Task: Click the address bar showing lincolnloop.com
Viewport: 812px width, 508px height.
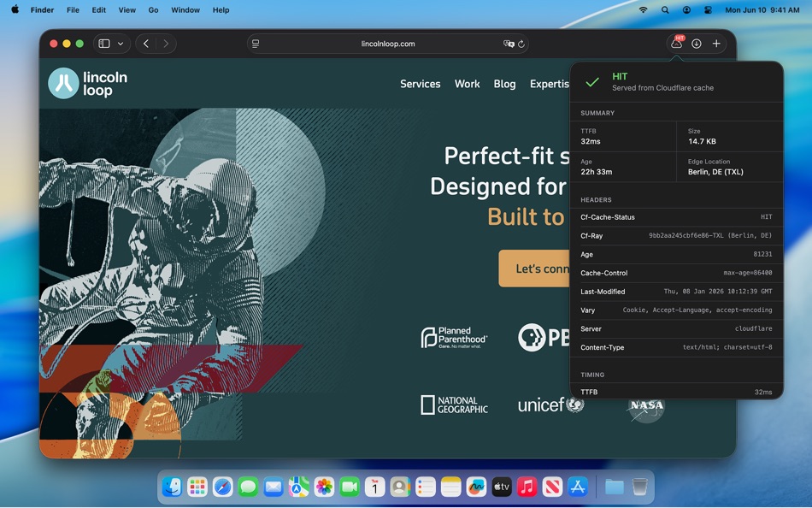Action: pyautogui.click(x=387, y=44)
